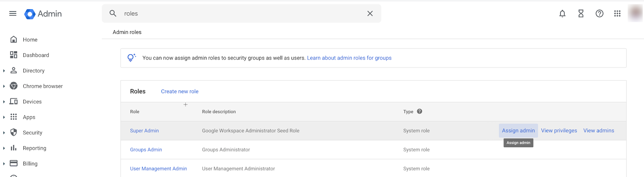Open Reporting menu item
The image size is (644, 177).
click(x=35, y=148)
